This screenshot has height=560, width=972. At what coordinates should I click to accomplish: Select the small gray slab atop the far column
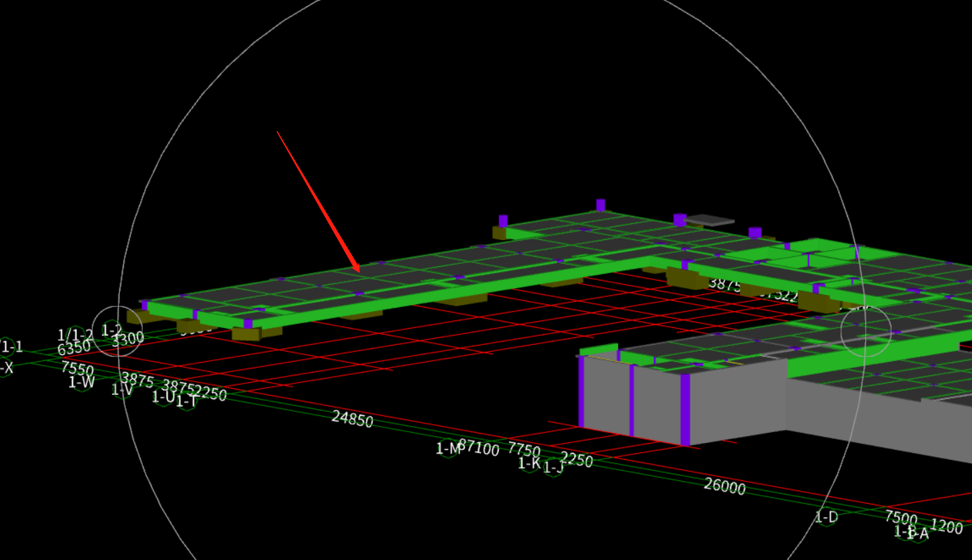click(x=710, y=220)
